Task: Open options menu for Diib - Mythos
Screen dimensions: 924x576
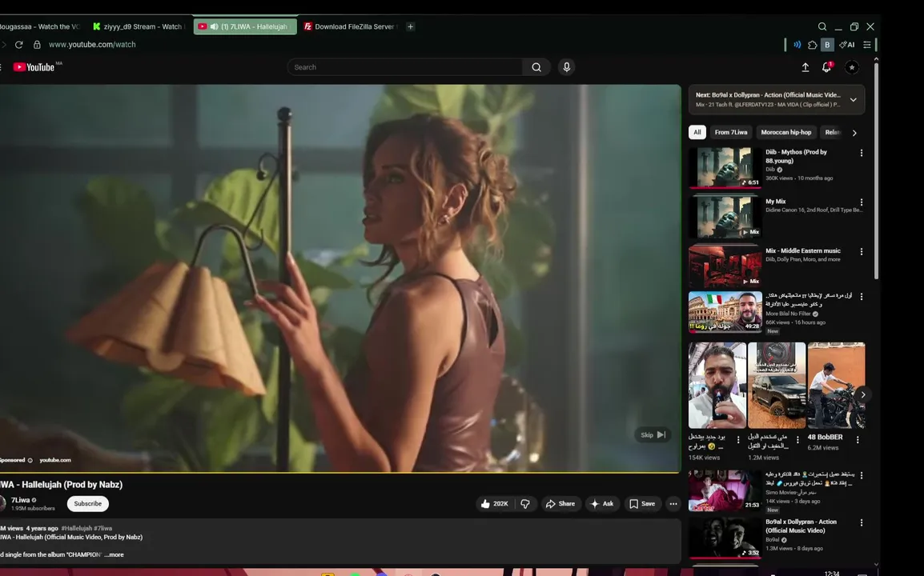Action: tap(861, 153)
